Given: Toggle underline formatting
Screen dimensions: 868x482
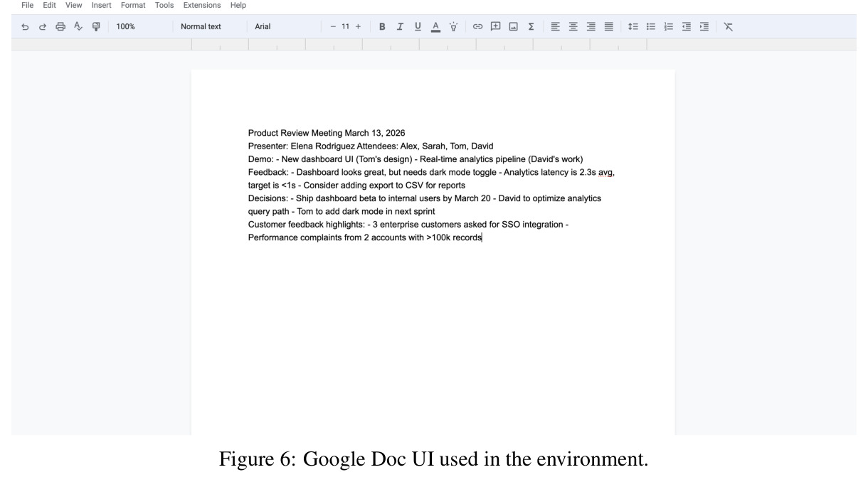Looking at the screenshot, I should (x=418, y=26).
